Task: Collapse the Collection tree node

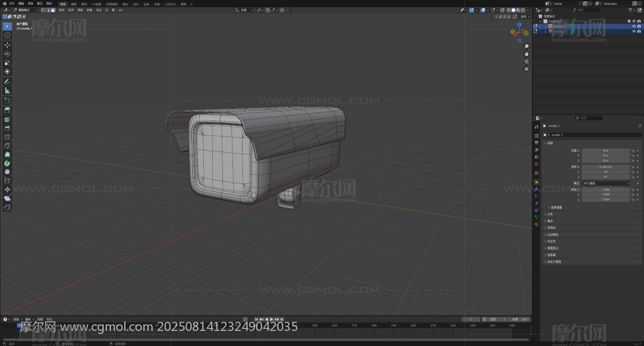Action: (x=540, y=21)
